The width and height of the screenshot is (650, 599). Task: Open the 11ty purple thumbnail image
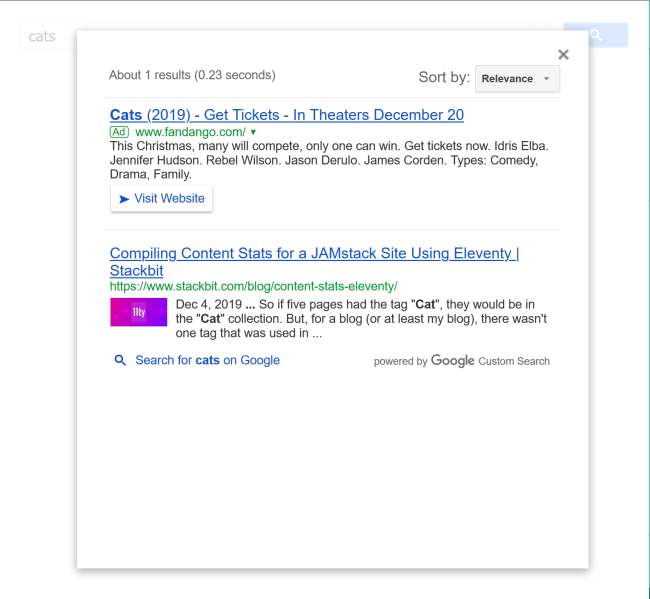coord(138,312)
